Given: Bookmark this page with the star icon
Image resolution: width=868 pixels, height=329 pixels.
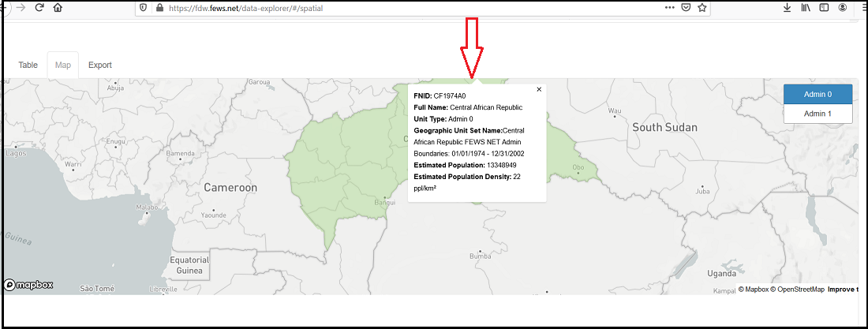Looking at the screenshot, I should coord(702,8).
